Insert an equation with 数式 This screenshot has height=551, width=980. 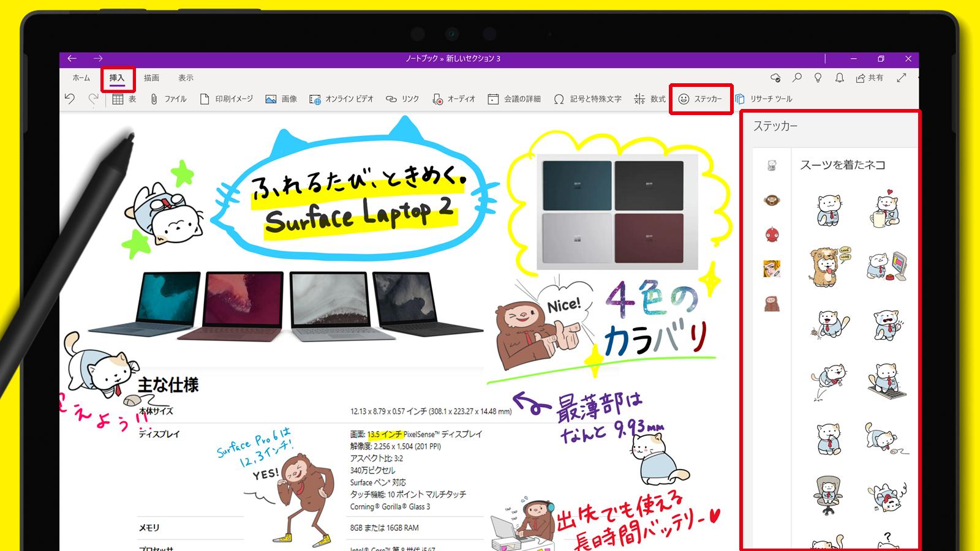pyautogui.click(x=650, y=99)
